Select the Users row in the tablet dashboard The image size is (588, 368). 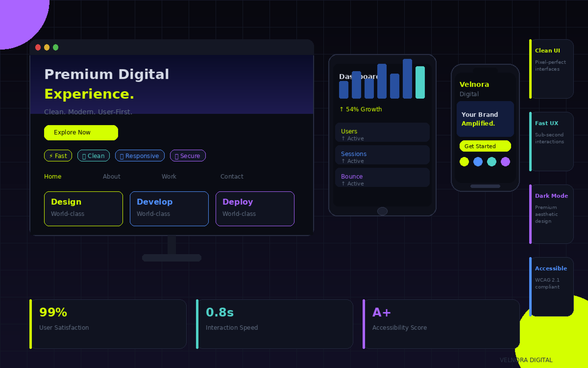(x=382, y=132)
